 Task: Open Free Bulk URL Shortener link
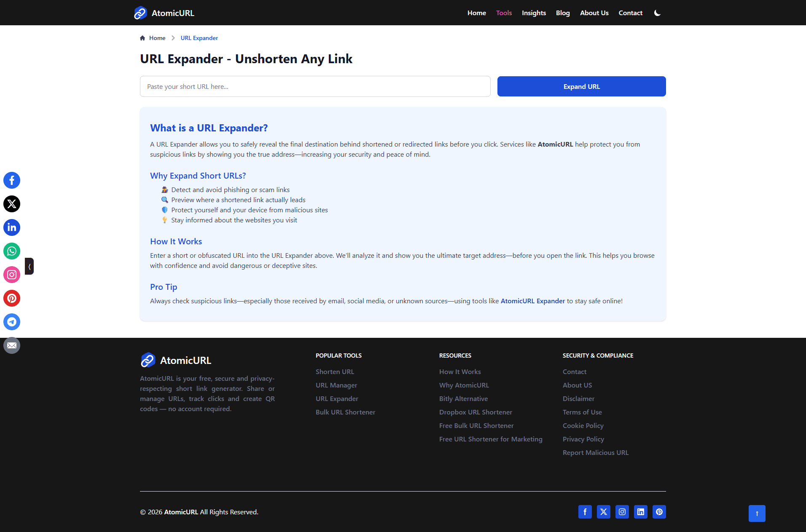point(476,425)
